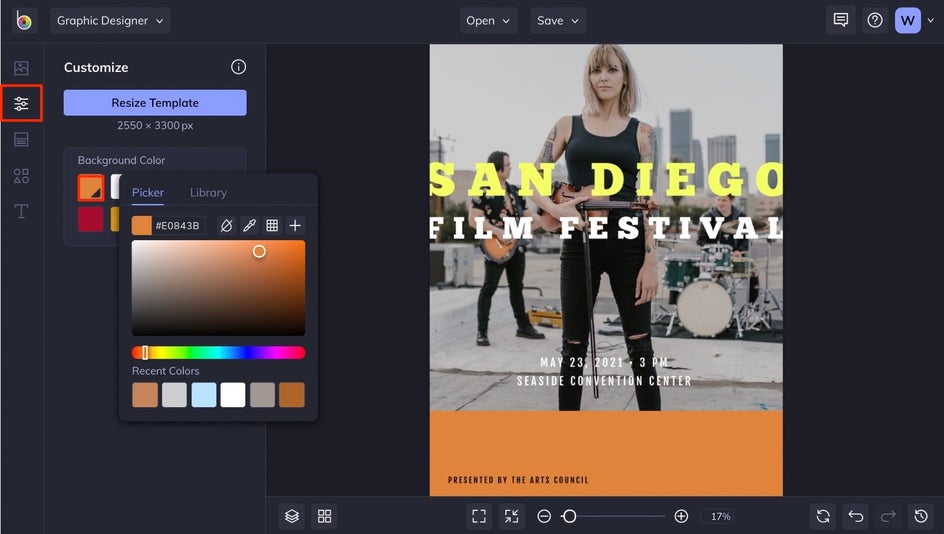944x534 pixels.
Task: Click the zoom out minus icon
Action: [x=544, y=516]
